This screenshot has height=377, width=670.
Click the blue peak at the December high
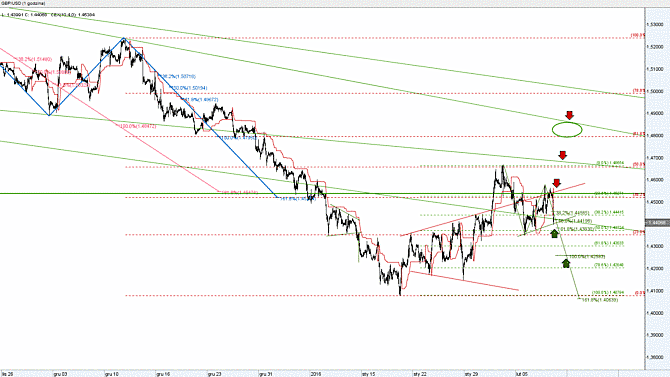pyautogui.click(x=124, y=38)
